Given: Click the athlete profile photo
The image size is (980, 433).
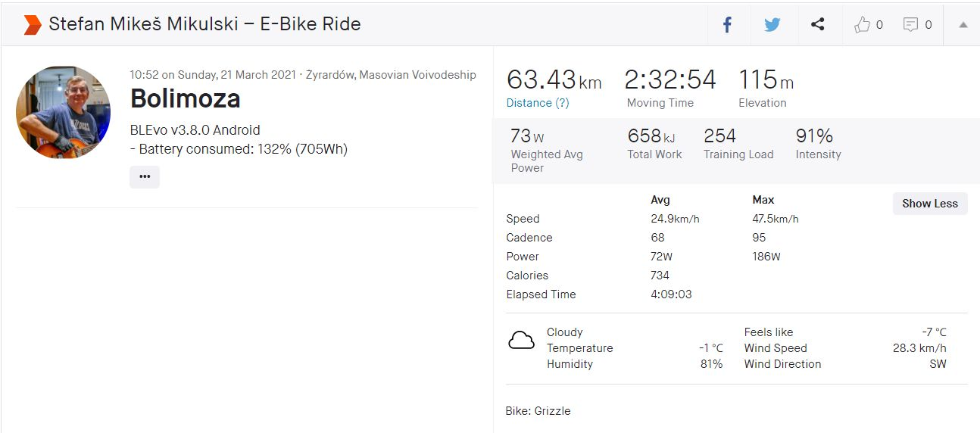Looking at the screenshot, I should pos(63,112).
